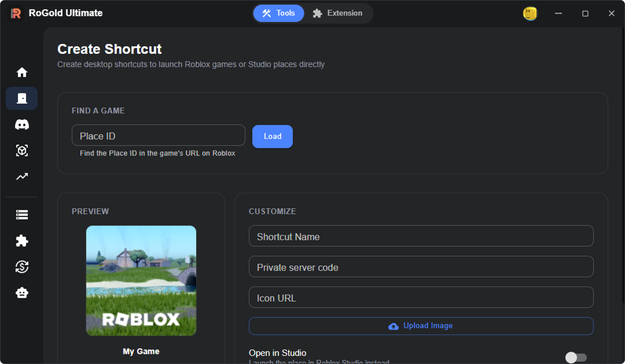This screenshot has height=364, width=625.
Task: Switch to the Extension tab
Action: 338,13
